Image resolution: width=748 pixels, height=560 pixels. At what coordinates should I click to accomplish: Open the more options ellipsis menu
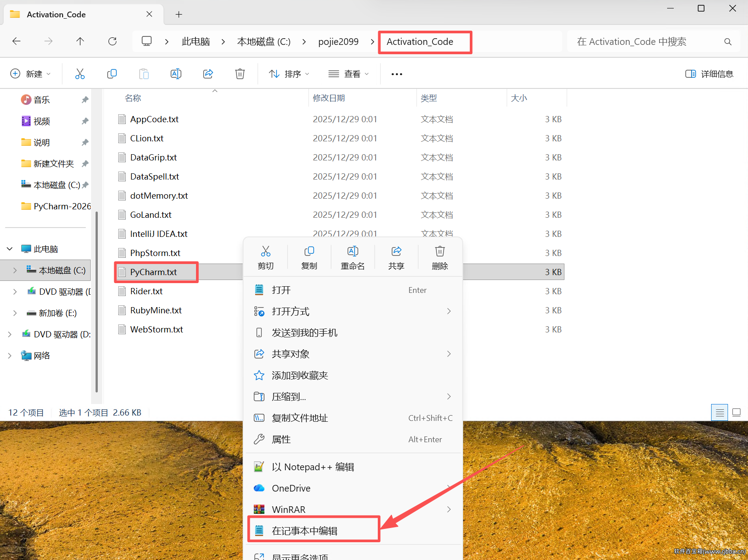tap(397, 74)
